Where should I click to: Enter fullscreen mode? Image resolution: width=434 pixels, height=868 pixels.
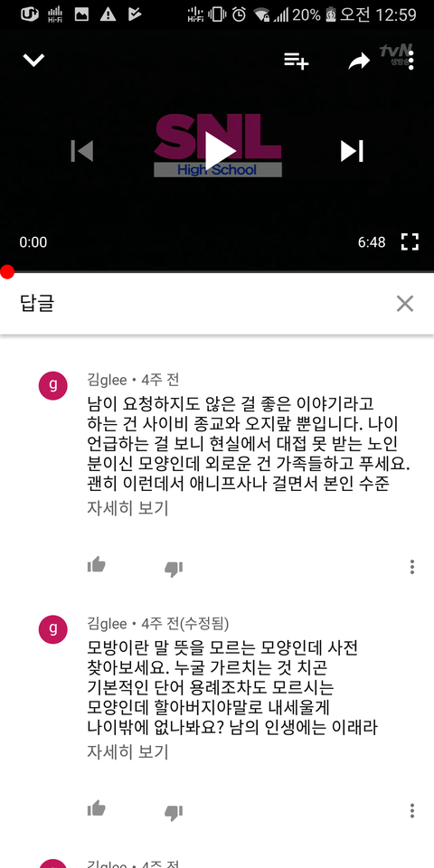(x=410, y=242)
